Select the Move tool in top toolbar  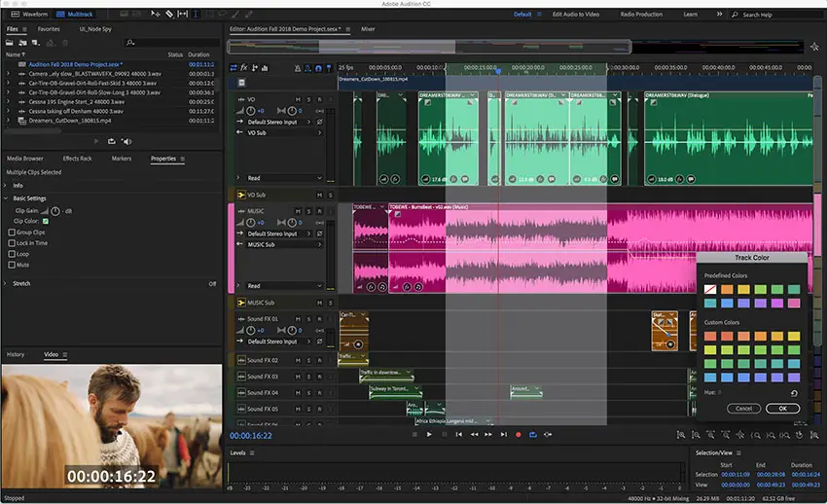tap(156, 15)
